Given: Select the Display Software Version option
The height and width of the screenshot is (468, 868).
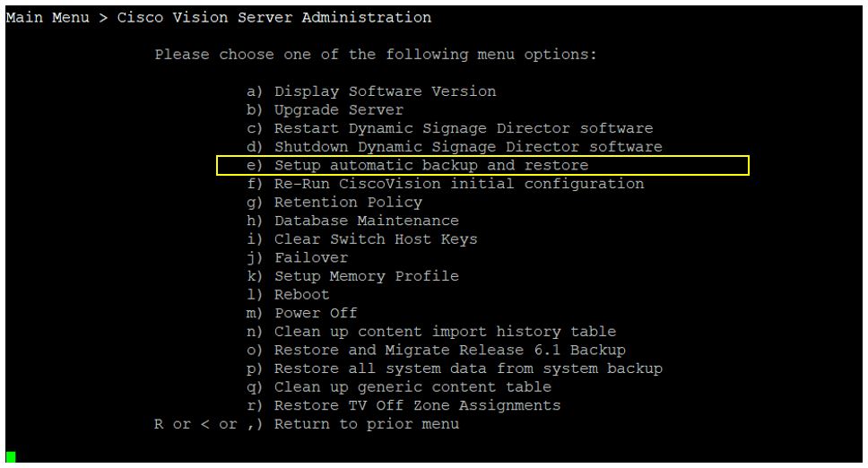Looking at the screenshot, I should tap(385, 91).
